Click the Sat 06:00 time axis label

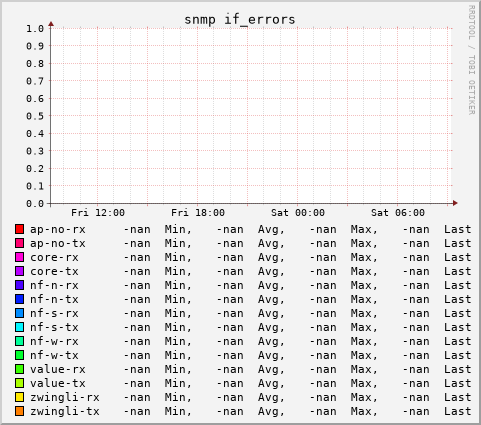tap(398, 213)
